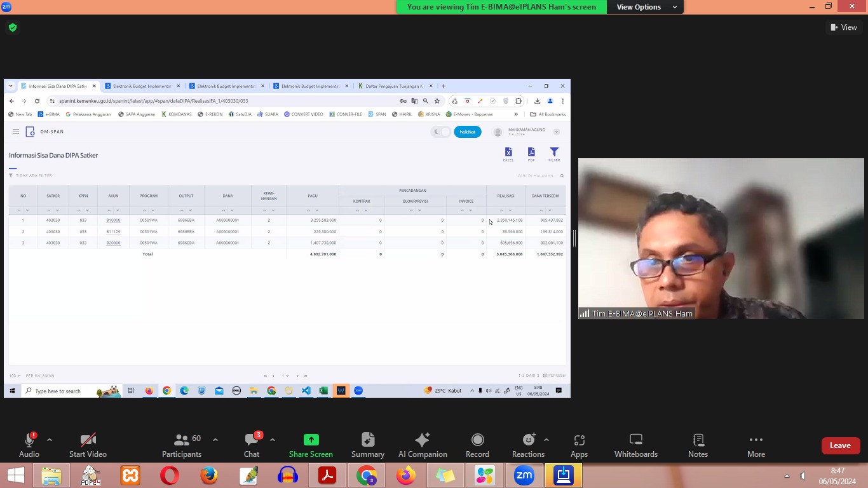Leave the Zoom meeting
This screenshot has height=488, width=868.
pos(840,445)
